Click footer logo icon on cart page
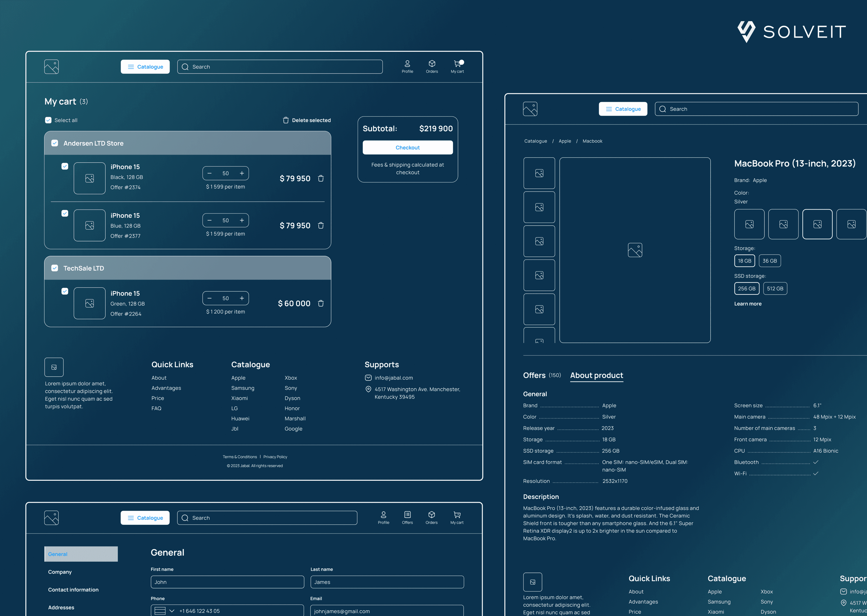Viewport: 867px width, 616px height. [54, 367]
